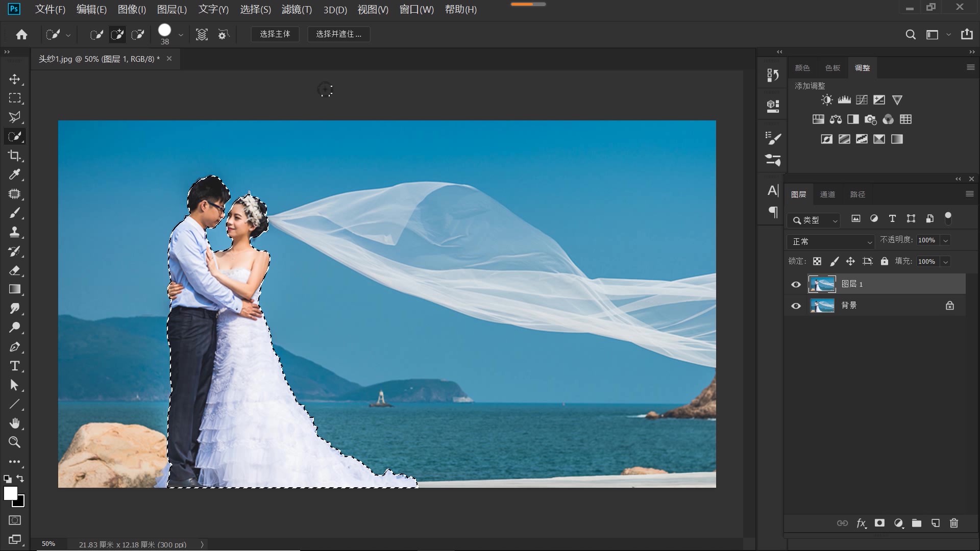Select the Clone Stamp tool

point(14,232)
